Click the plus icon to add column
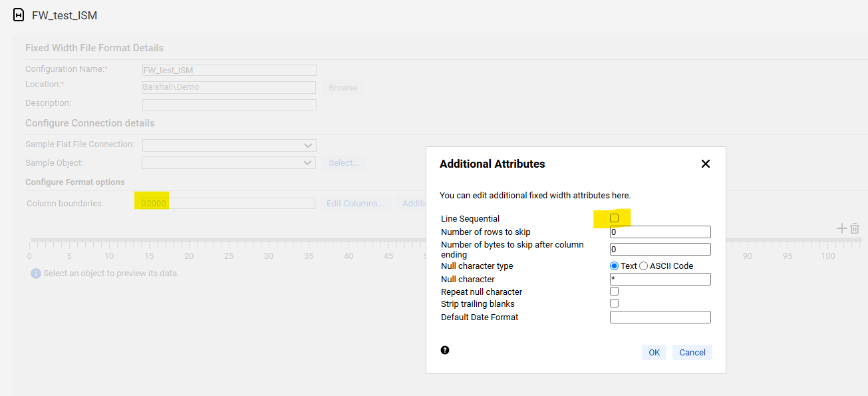This screenshot has width=868, height=396. [x=841, y=228]
